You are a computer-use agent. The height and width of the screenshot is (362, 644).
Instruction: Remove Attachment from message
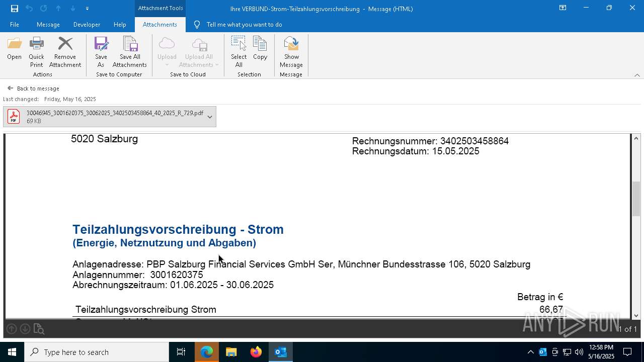[x=65, y=52]
